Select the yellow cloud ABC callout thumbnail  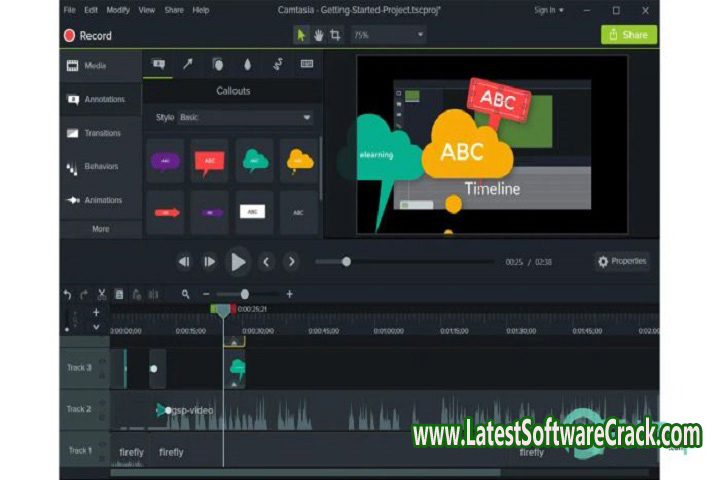tap(298, 160)
